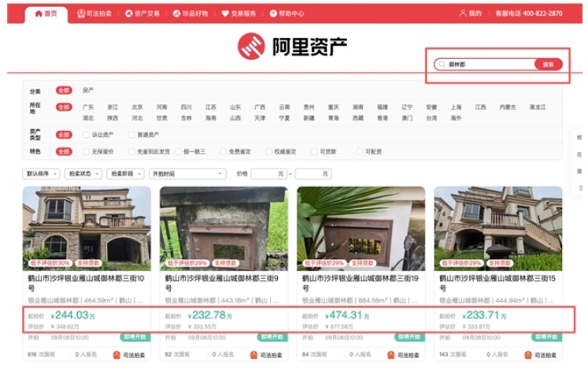Filter location by 广东
Screen dimensions: 588x375
point(88,107)
